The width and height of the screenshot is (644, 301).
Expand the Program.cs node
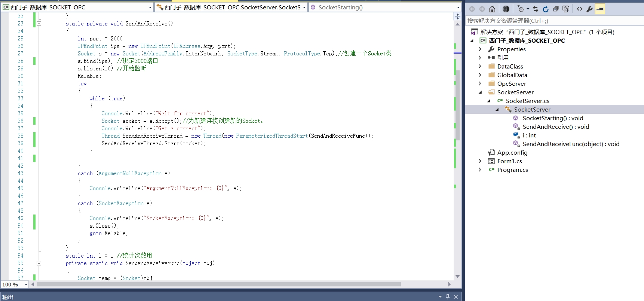[x=480, y=170]
